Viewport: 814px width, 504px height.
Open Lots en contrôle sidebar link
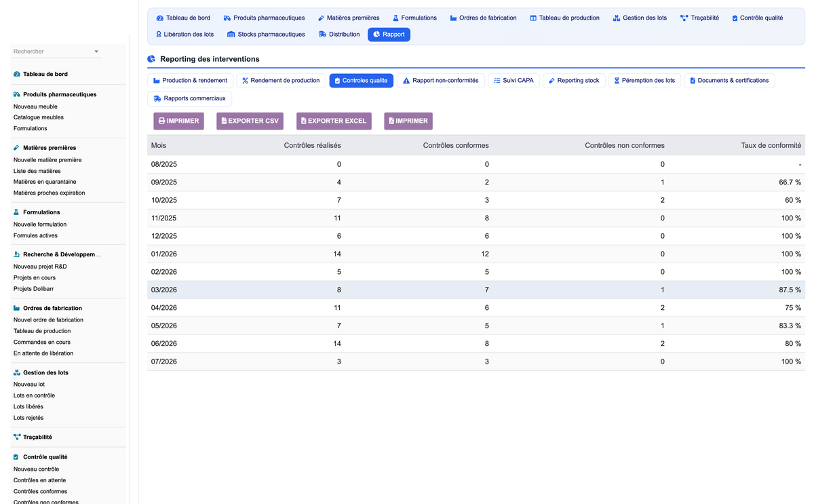point(34,395)
